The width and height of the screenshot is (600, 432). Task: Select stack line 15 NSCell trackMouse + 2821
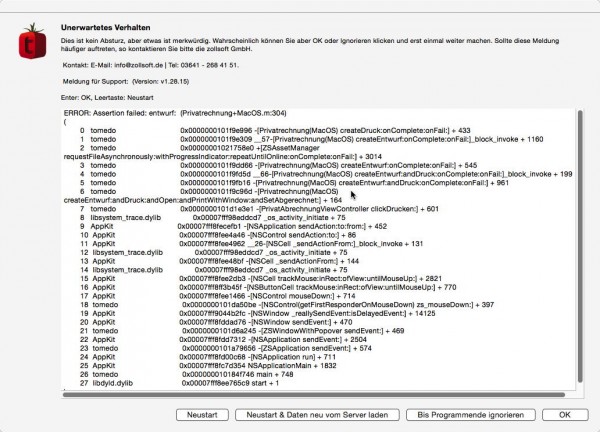click(260, 279)
